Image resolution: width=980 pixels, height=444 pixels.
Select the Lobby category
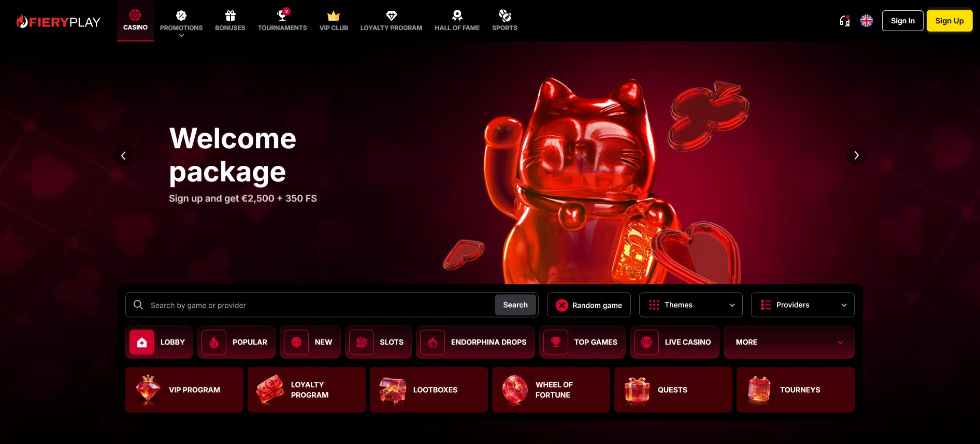point(159,342)
